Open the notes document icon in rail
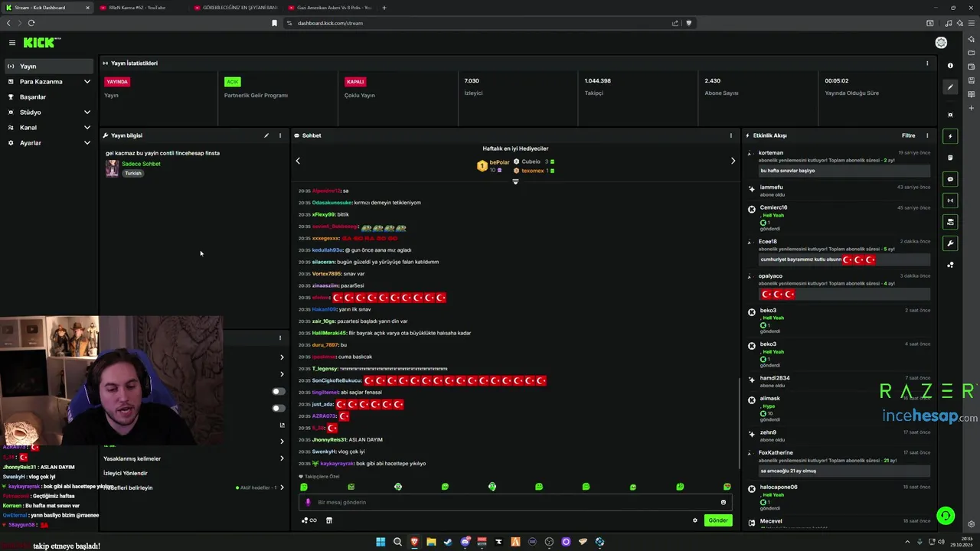 pyautogui.click(x=950, y=158)
